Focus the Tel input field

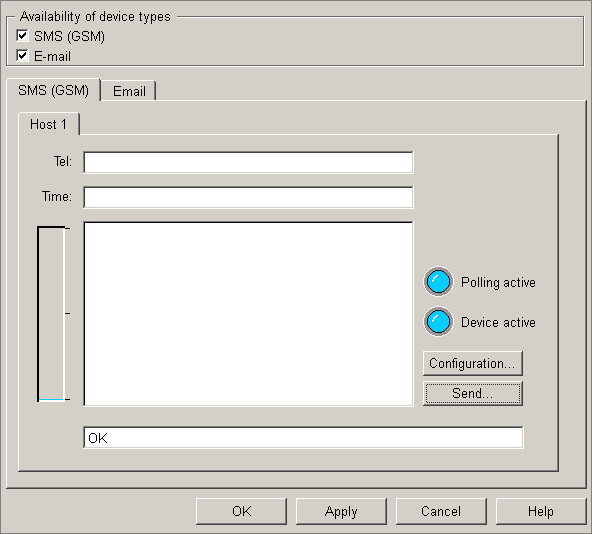pos(248,162)
